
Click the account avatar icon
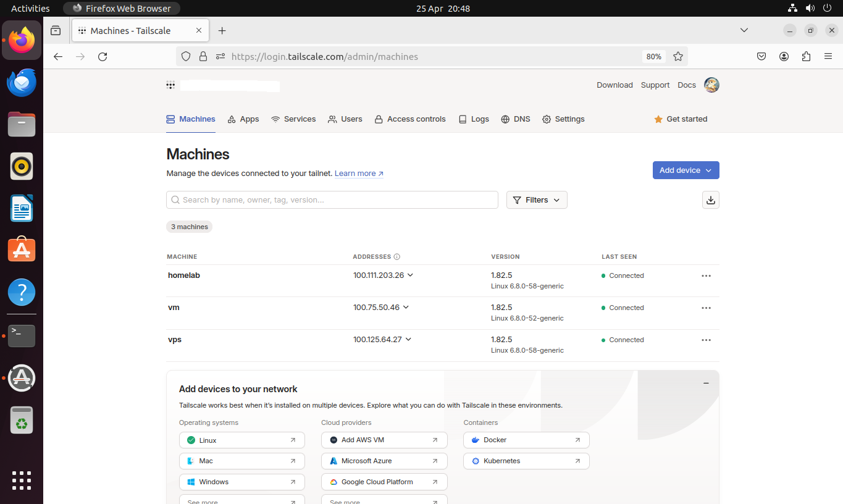coord(711,85)
